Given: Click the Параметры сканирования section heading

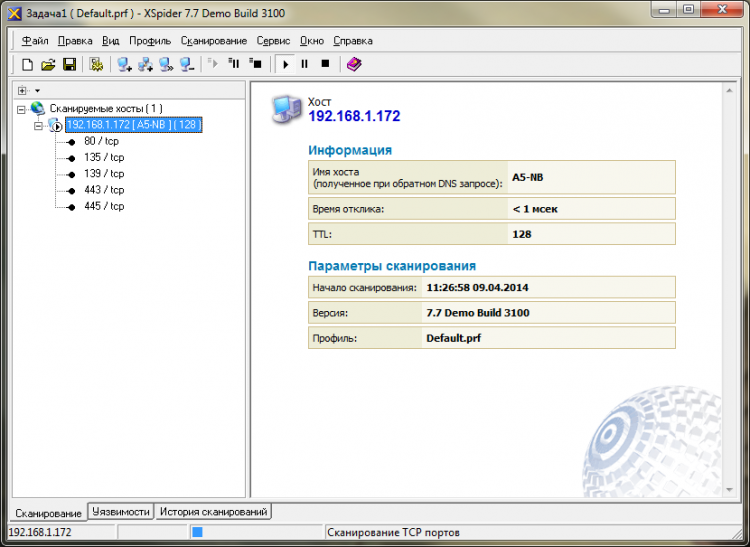Looking at the screenshot, I should click(392, 266).
